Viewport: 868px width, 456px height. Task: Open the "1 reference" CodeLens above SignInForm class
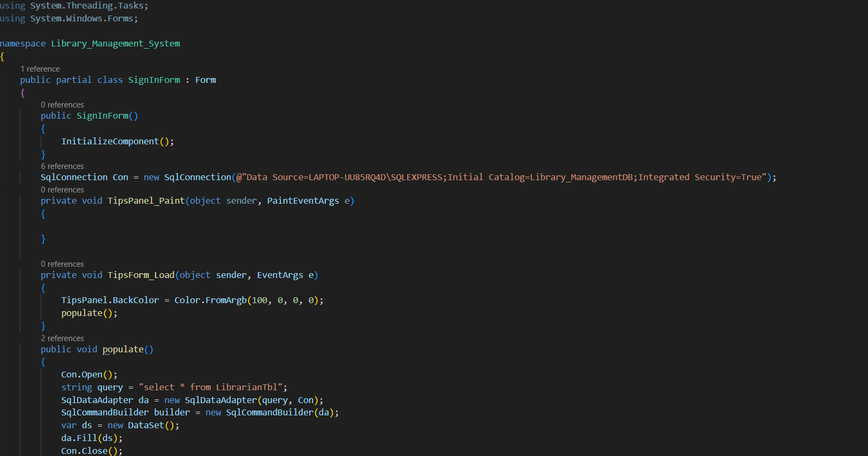click(x=40, y=69)
